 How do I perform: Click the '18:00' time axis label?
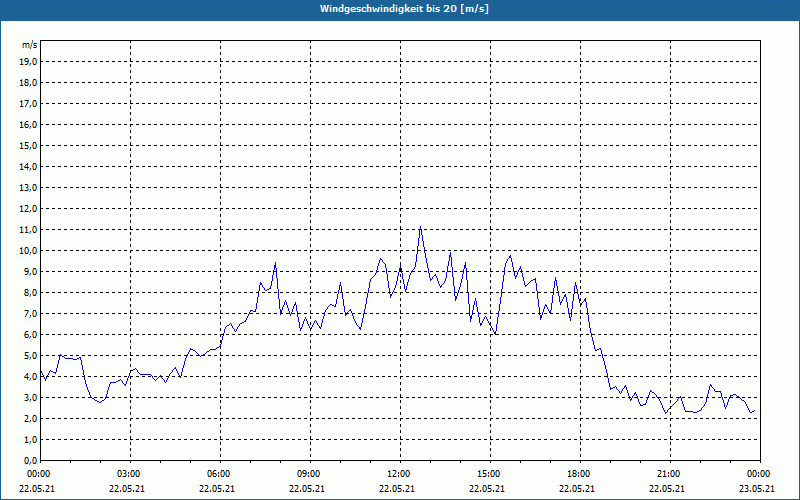pos(580,474)
